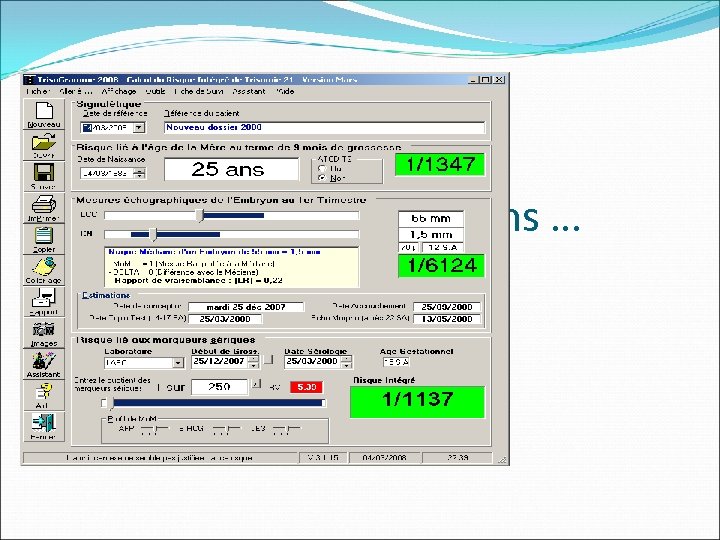Click the 25 ans age display

tap(231, 169)
